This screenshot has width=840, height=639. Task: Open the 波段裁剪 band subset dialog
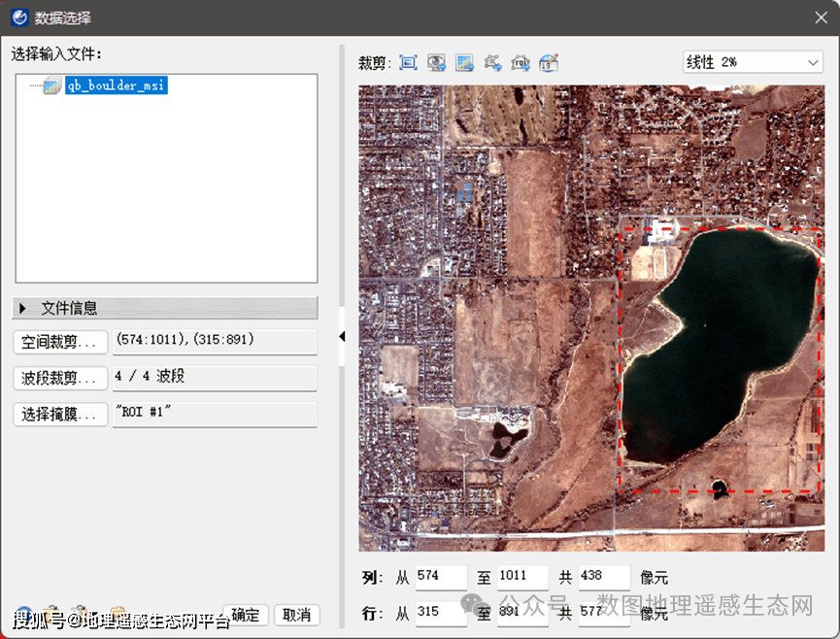[59, 378]
